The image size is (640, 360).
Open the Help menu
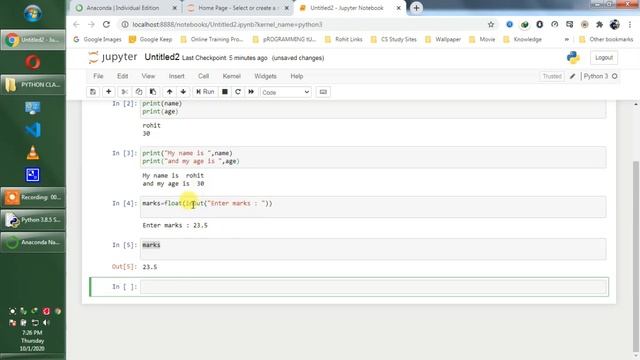coord(297,76)
